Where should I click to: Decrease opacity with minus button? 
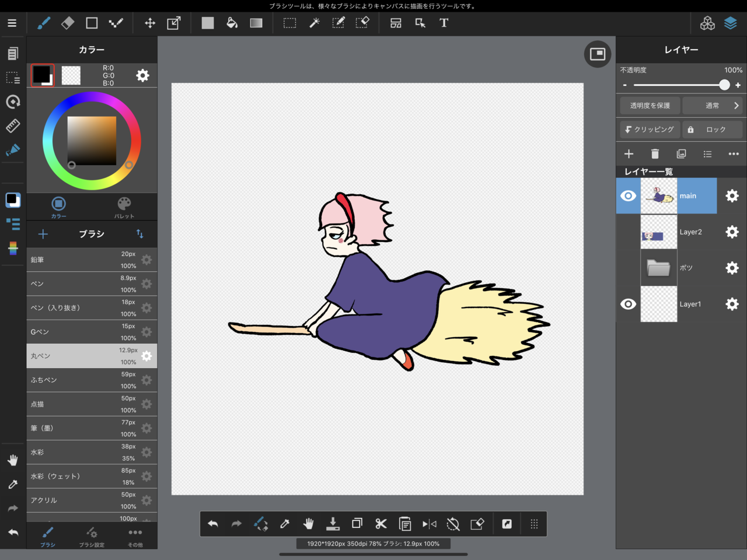point(625,85)
